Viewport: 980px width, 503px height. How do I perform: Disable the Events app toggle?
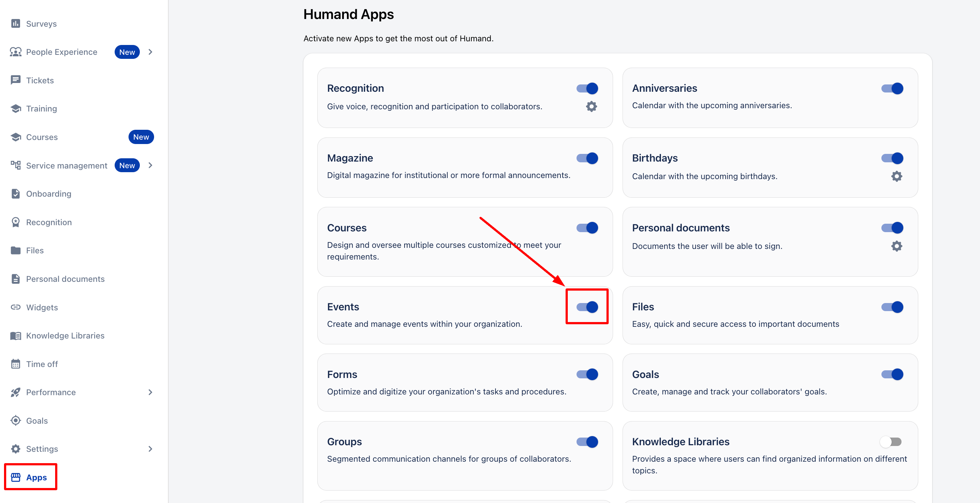tap(587, 307)
